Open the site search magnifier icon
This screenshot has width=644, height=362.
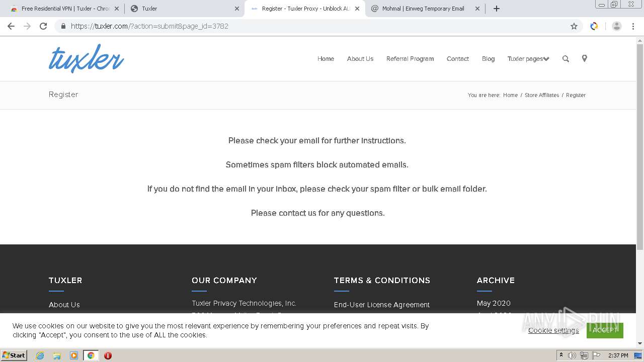566,59
